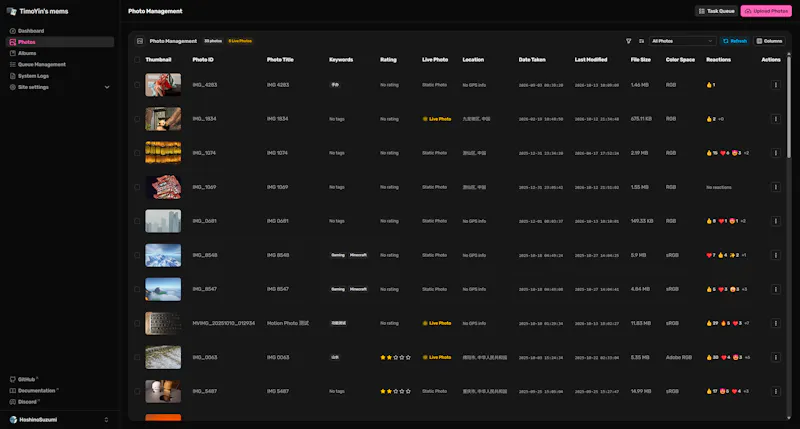Open actions menu for IMG_1834
Screen dimensions: 800x429
pos(776,119)
